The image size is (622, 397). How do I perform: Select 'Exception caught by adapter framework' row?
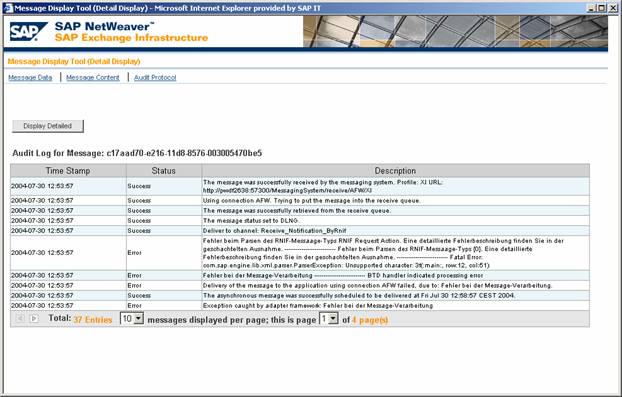point(300,305)
